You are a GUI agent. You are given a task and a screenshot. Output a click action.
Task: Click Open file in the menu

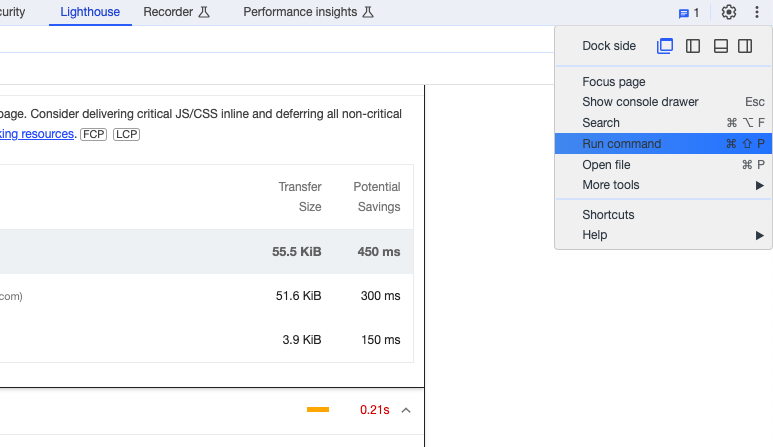point(606,165)
